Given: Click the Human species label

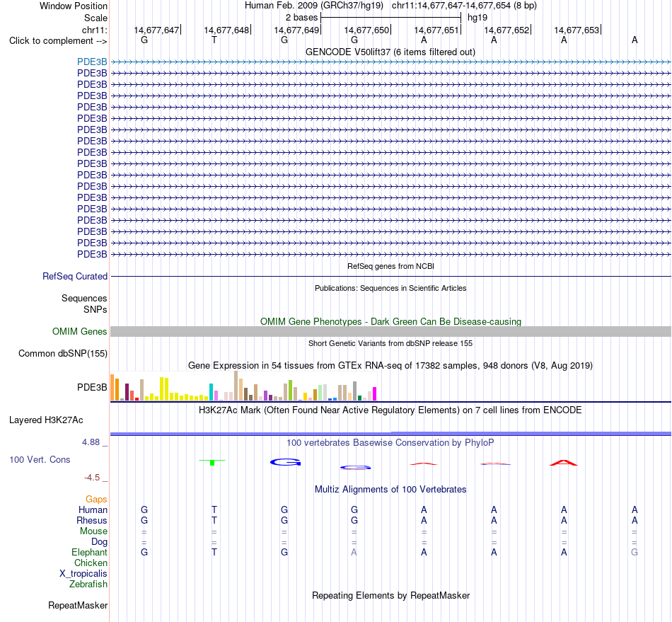Looking at the screenshot, I should [93, 509].
